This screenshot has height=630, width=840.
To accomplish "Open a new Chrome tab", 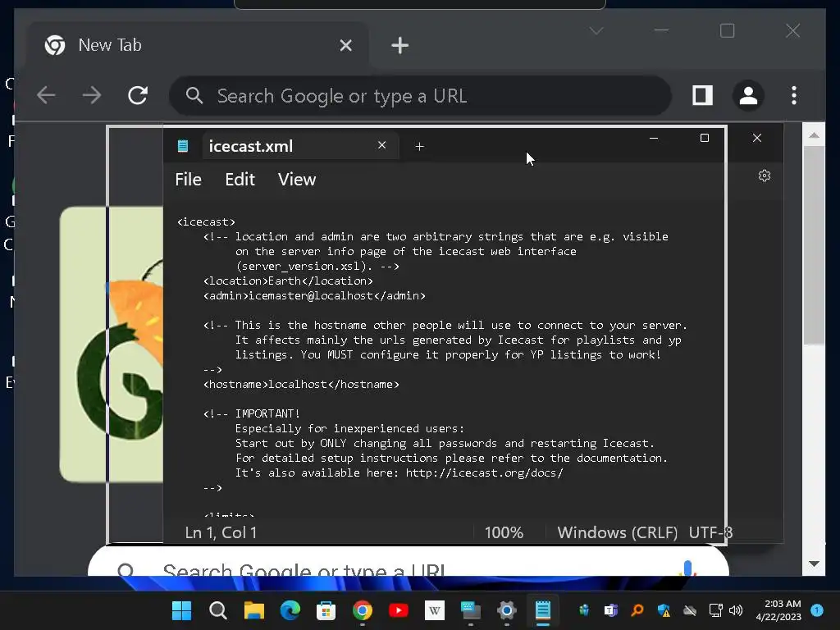I will pos(399,46).
